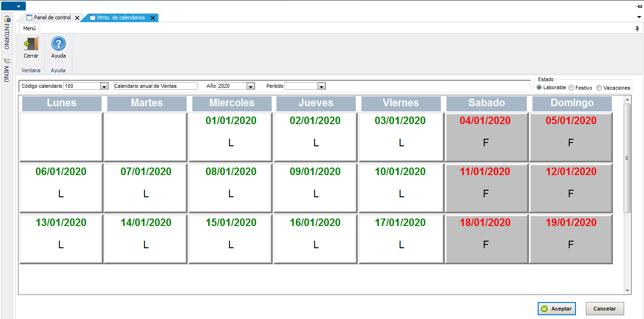The width and height of the screenshot is (644, 319).
Task: Click the Menú ribbon tab
Action: click(x=29, y=28)
